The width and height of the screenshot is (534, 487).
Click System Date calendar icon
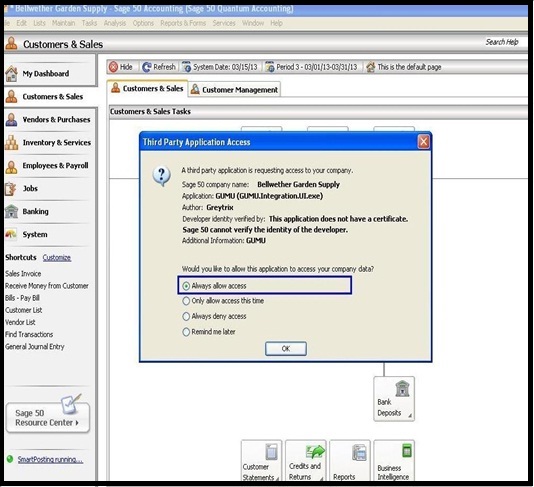coord(186,67)
